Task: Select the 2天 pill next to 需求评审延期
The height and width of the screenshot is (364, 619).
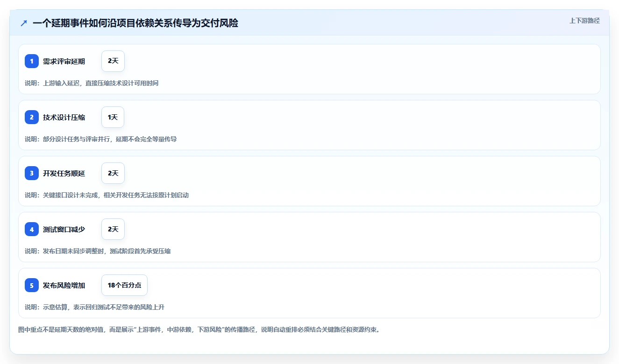Action: [113, 61]
